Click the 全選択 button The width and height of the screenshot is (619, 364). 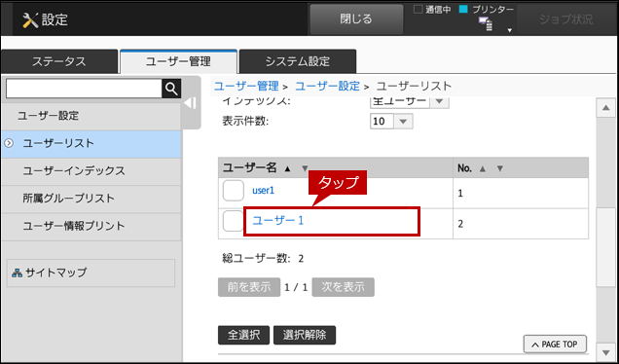pyautogui.click(x=243, y=335)
